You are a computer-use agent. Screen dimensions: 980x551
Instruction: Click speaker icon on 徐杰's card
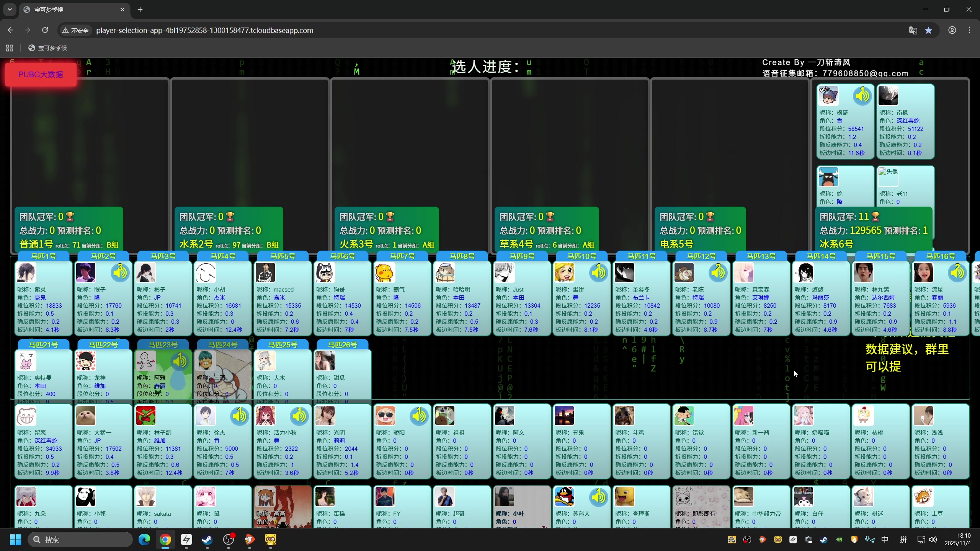tap(240, 416)
